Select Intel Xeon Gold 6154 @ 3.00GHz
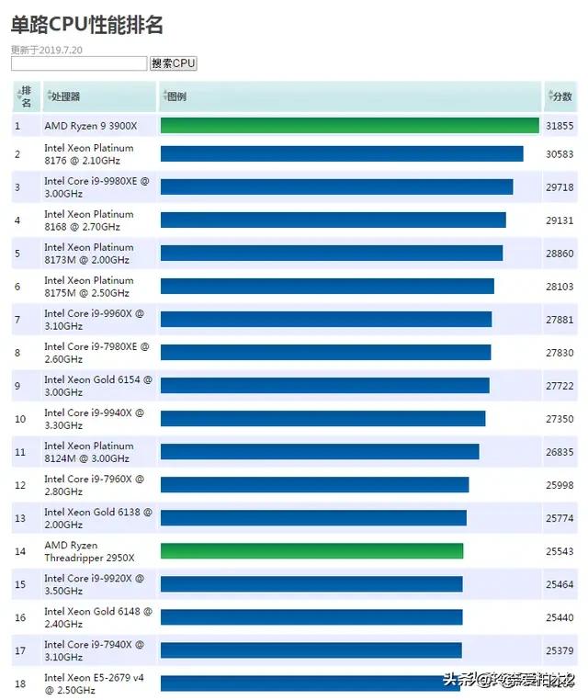 98,385
